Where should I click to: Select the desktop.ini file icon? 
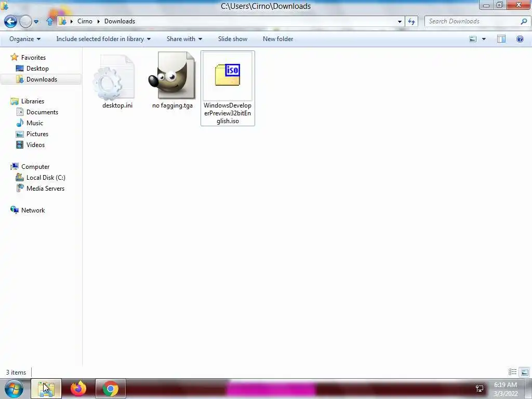coord(114,77)
